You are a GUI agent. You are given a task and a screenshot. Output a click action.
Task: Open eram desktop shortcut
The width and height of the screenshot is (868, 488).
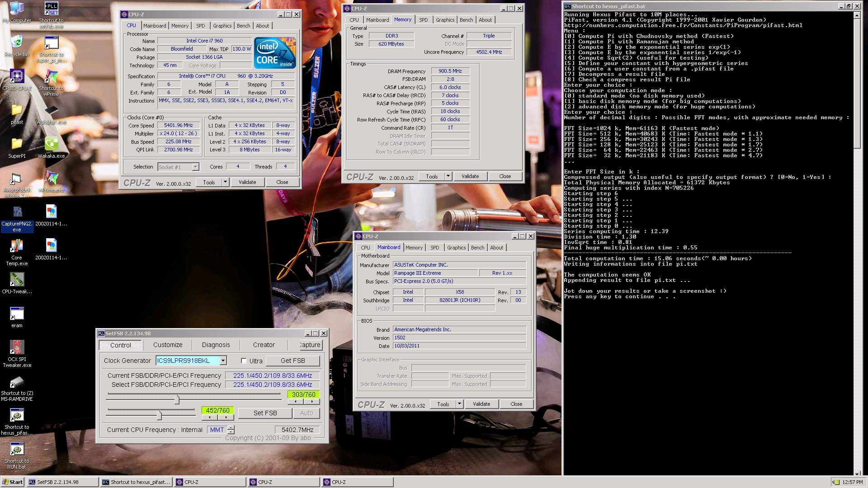pyautogui.click(x=17, y=317)
